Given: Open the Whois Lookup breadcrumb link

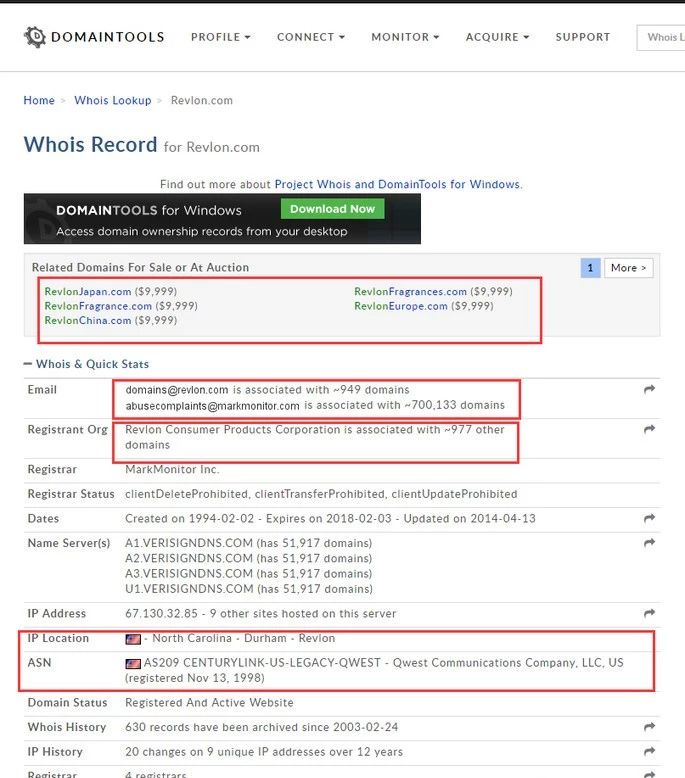Looking at the screenshot, I should click(113, 100).
